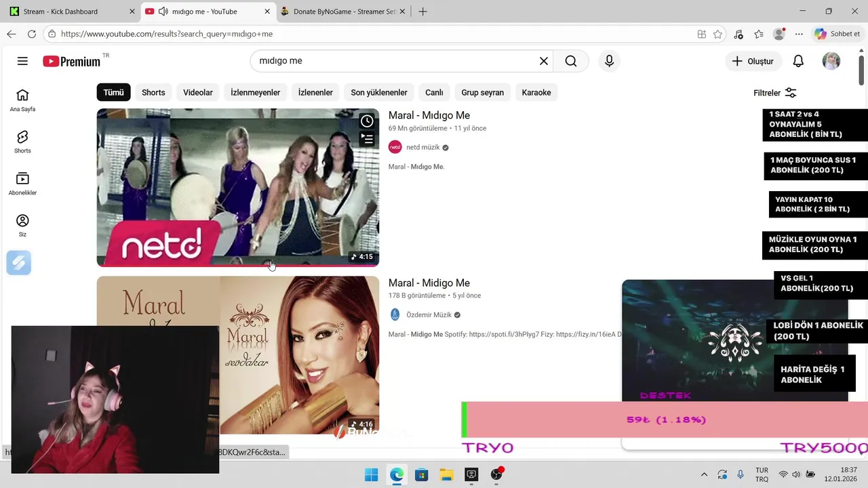The width and height of the screenshot is (868, 488).
Task: Show hidden system tray icons chevron
Action: pyautogui.click(x=704, y=474)
